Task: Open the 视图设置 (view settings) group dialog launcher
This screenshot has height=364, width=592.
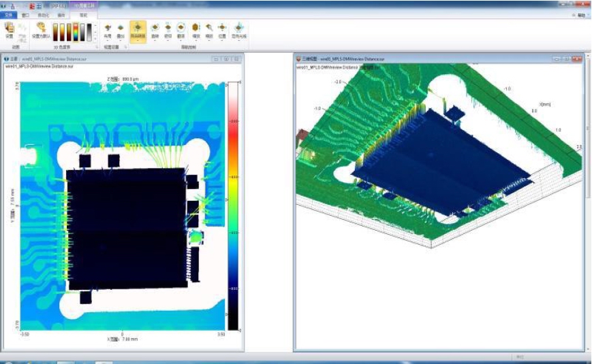Action: (x=126, y=47)
